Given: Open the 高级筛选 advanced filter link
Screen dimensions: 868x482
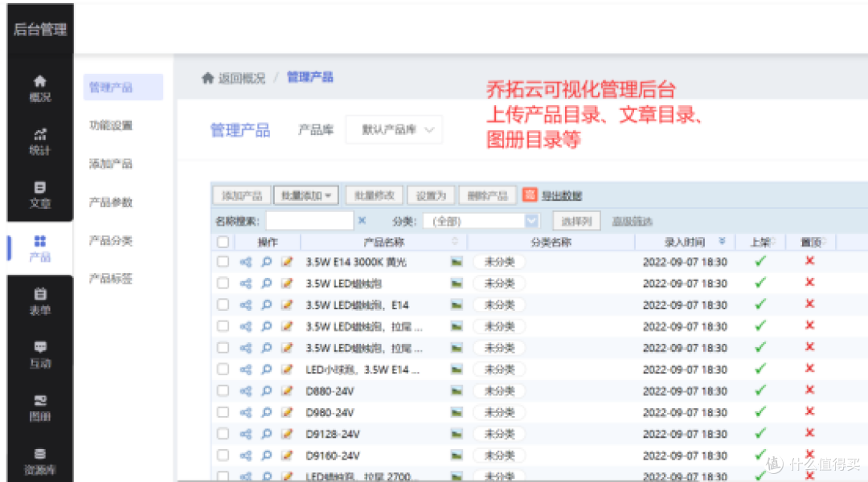Looking at the screenshot, I should point(633,222).
